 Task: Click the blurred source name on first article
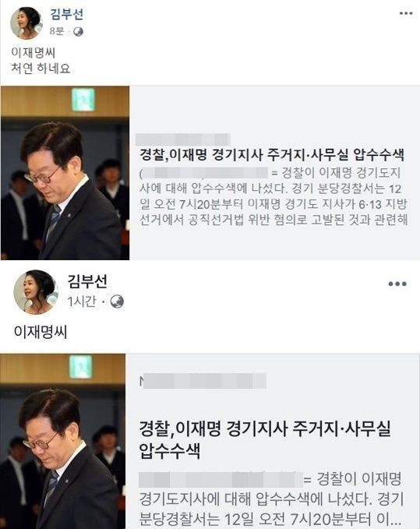pos(183,139)
